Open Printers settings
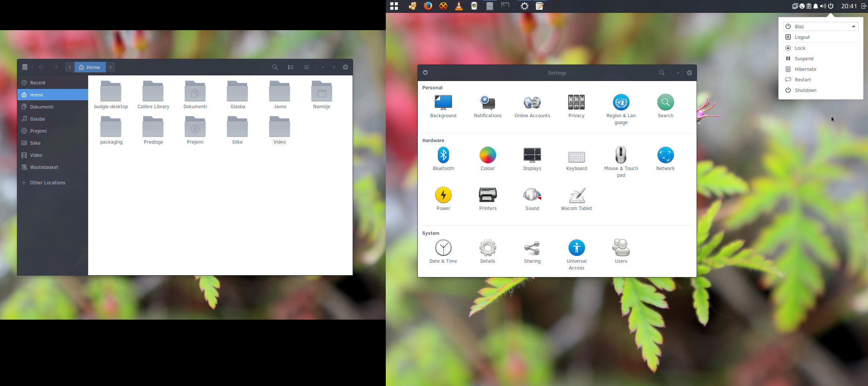The image size is (868, 386). [488, 199]
